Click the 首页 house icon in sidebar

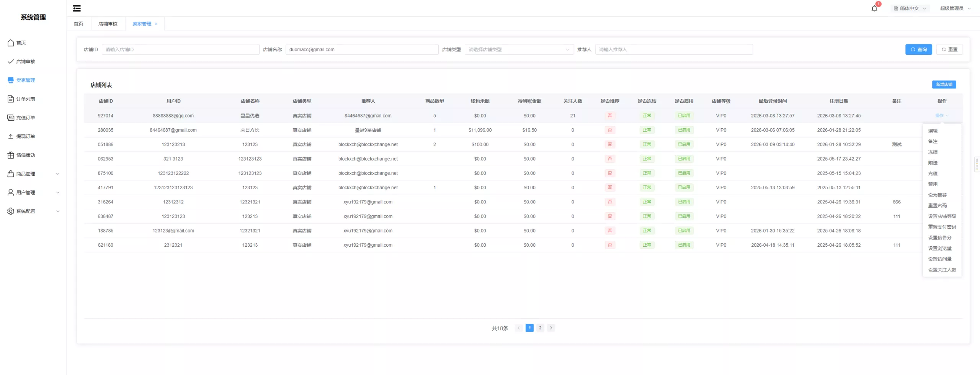11,43
